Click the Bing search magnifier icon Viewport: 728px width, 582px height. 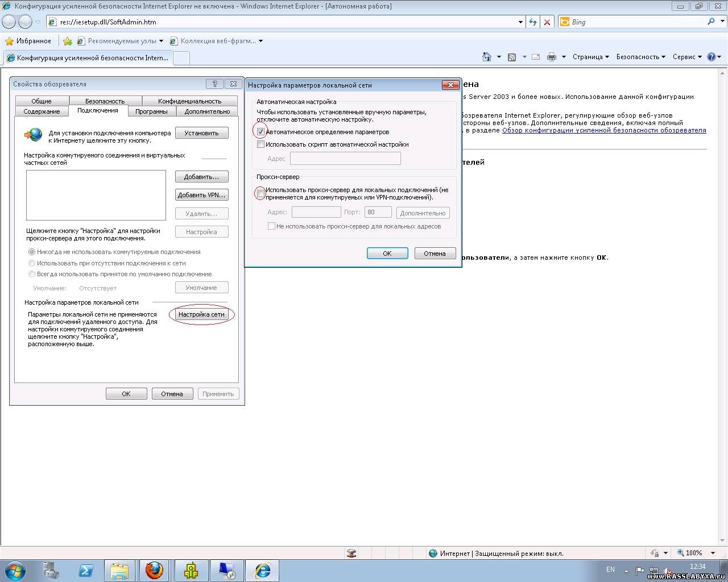click(x=711, y=22)
